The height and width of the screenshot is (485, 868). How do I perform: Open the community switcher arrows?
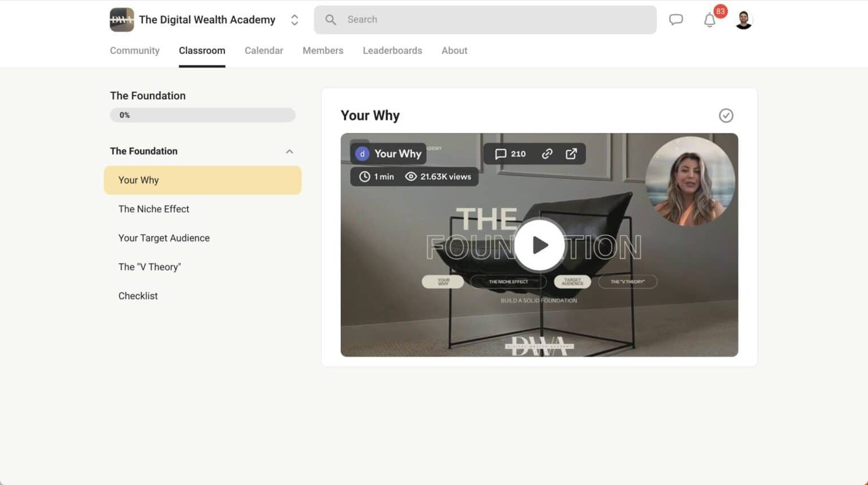click(x=294, y=19)
